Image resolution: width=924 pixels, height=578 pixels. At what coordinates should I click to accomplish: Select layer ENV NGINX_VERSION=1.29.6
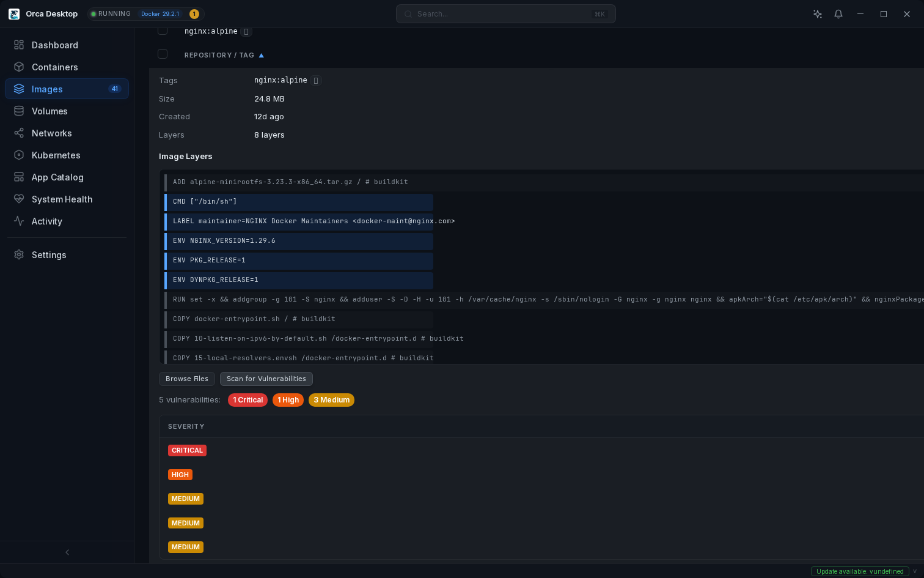[299, 240]
